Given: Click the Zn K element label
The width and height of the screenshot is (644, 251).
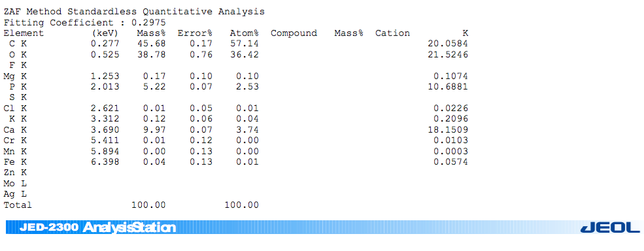Looking at the screenshot, I should pos(15,173).
